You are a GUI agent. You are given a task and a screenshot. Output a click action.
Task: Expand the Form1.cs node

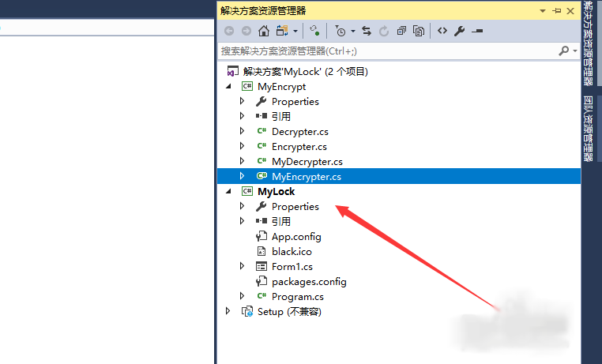coord(242,266)
